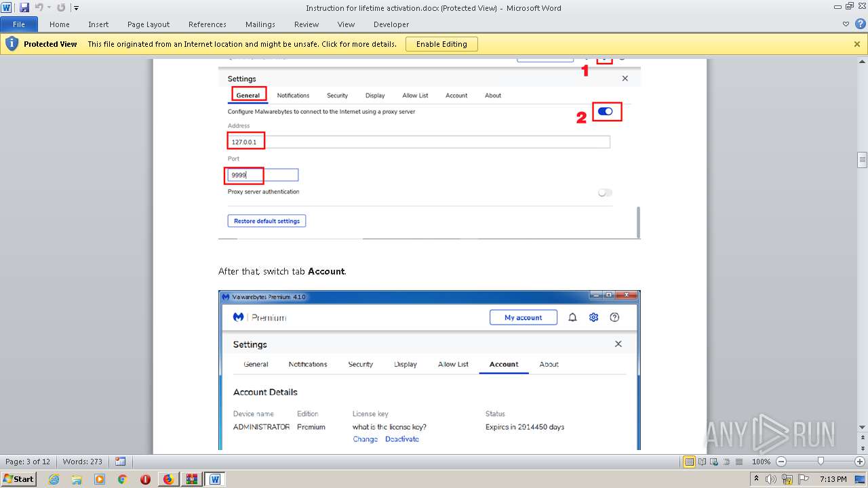Viewport: 868px width, 488px height.
Task: Expand the ribbon using the caret icon
Action: tap(846, 24)
